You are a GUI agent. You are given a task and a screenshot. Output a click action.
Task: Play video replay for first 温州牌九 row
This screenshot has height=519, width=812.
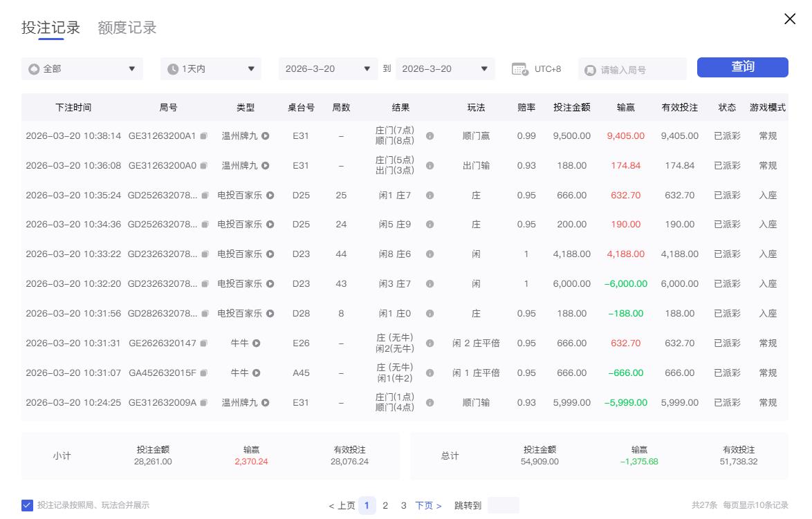[x=265, y=136]
